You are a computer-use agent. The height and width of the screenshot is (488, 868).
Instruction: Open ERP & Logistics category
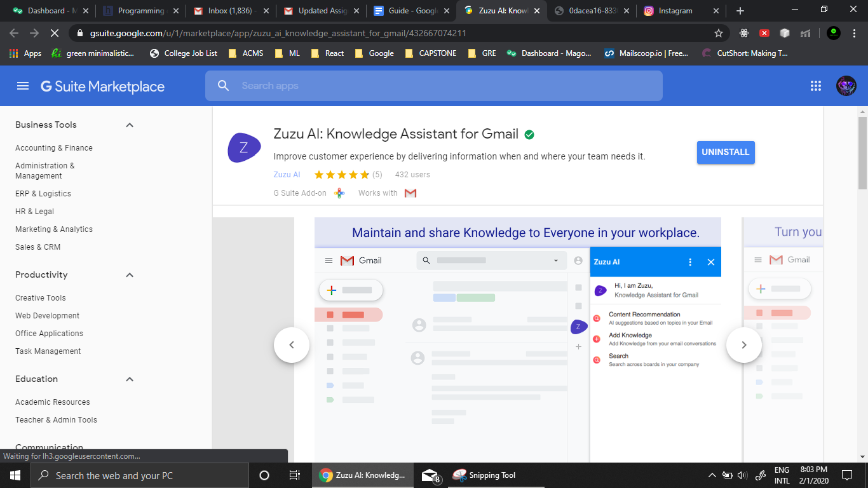pyautogui.click(x=43, y=194)
